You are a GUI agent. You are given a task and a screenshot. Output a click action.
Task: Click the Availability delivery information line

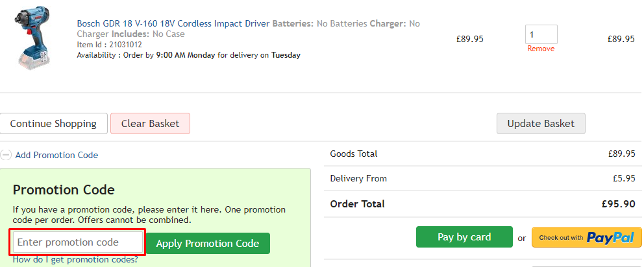pyautogui.click(x=188, y=55)
